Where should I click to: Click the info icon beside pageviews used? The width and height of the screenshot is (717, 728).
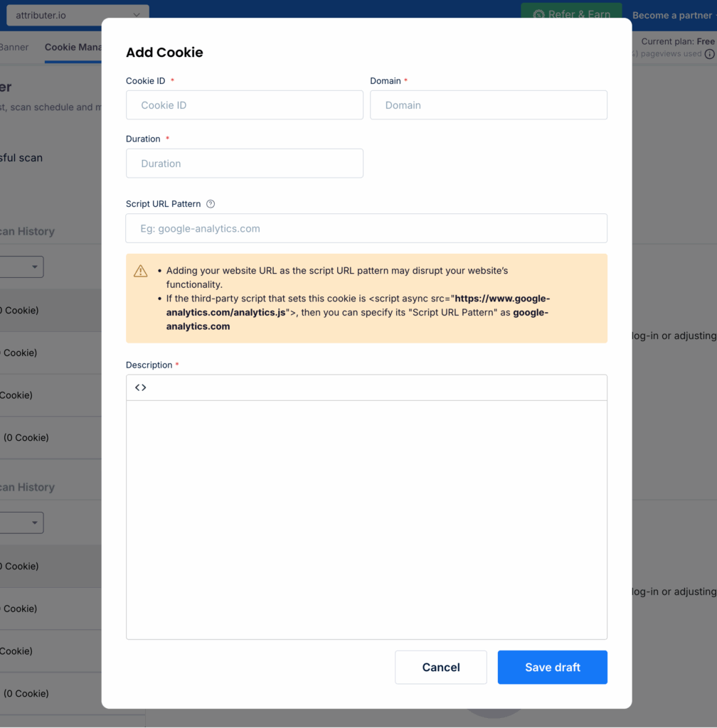pos(709,54)
